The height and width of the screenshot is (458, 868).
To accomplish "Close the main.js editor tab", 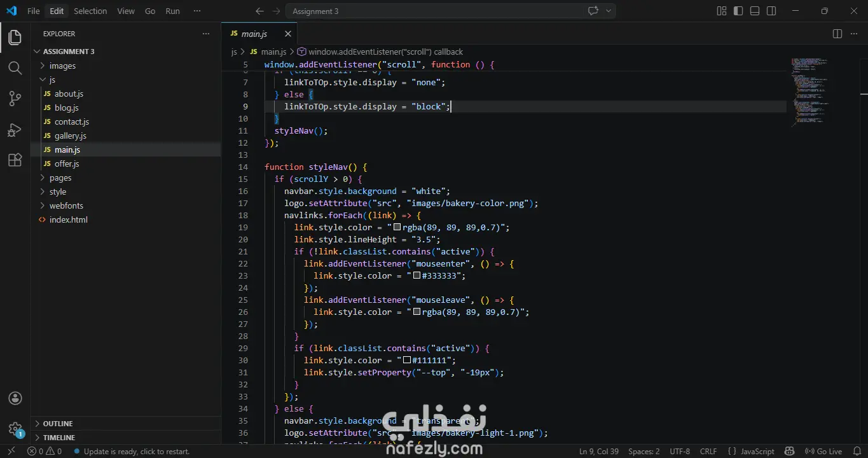I will [x=288, y=34].
